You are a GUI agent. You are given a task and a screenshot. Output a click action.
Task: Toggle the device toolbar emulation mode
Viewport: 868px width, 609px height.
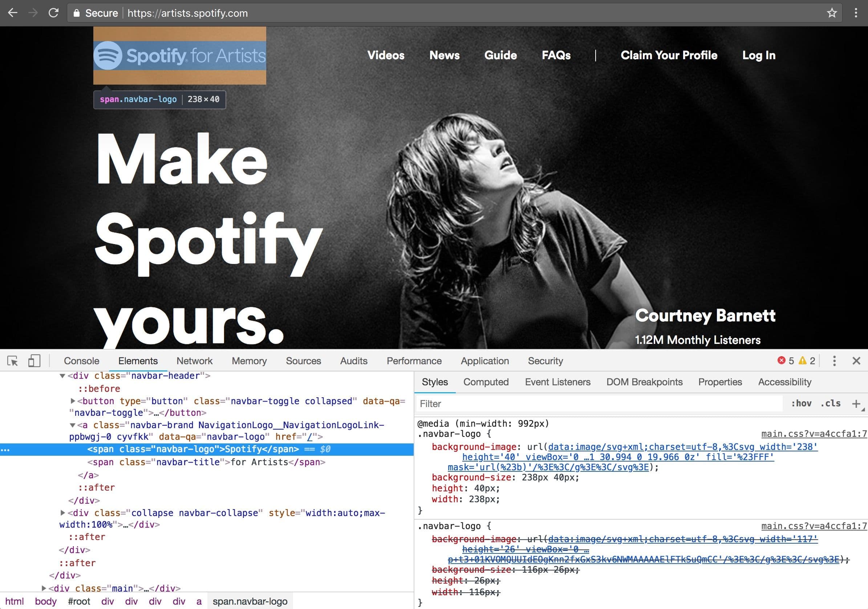(x=35, y=361)
